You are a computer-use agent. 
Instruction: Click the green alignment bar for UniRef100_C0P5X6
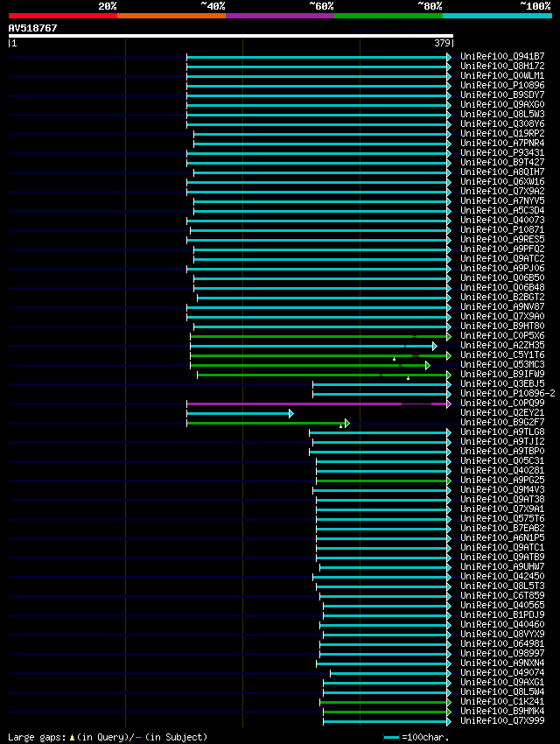click(318, 336)
